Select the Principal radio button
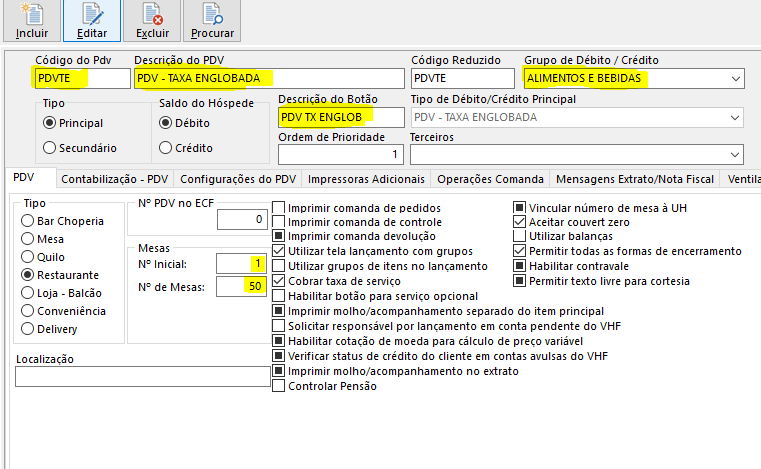The image size is (761, 469). coord(49,123)
